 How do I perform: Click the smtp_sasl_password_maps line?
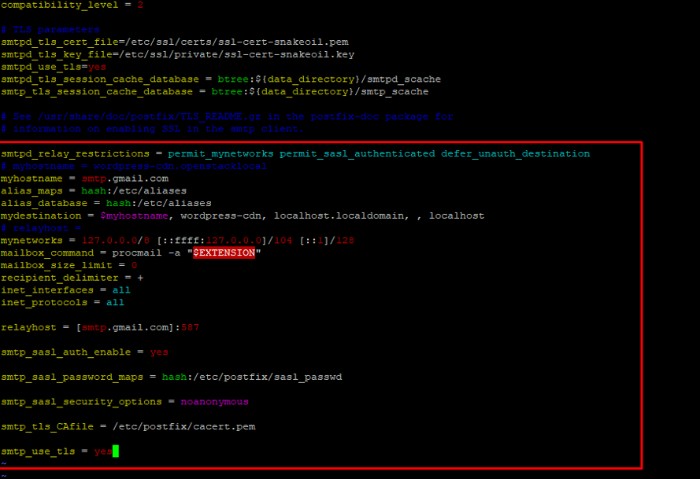point(171,377)
